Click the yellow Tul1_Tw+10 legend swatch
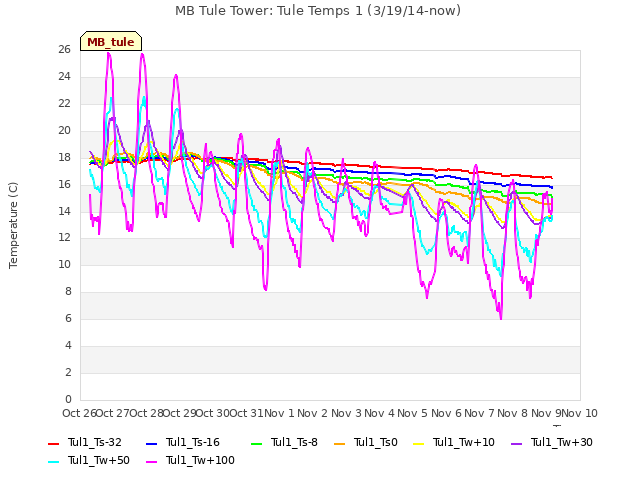This screenshot has width=640, height=480. [x=419, y=443]
